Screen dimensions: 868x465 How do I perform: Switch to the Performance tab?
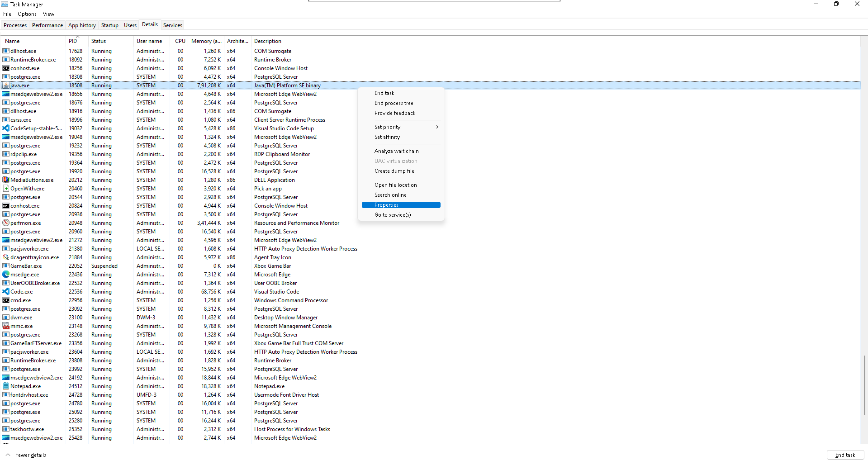(47, 25)
